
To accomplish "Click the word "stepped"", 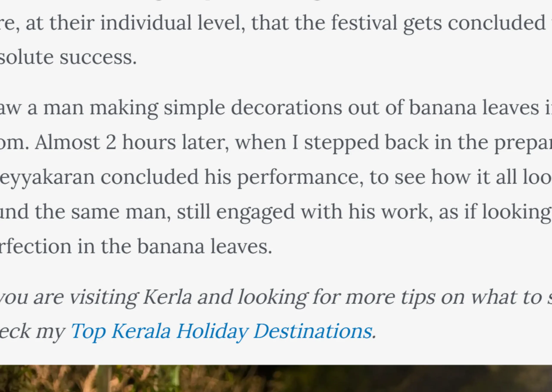I will click(x=341, y=142).
